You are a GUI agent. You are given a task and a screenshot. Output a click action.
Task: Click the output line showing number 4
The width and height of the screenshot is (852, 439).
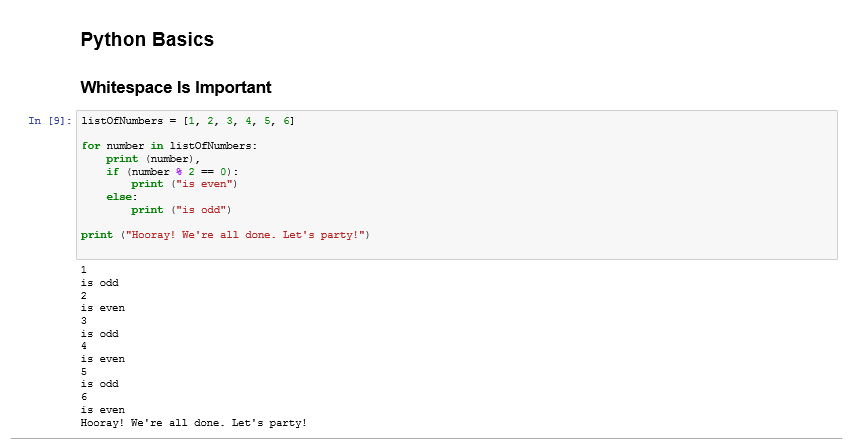point(84,346)
